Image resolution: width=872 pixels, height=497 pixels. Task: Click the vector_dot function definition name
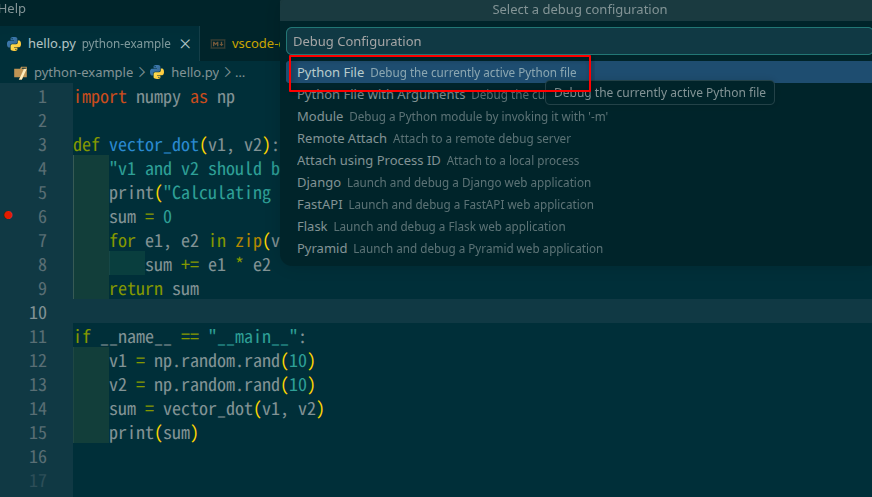[153, 145]
